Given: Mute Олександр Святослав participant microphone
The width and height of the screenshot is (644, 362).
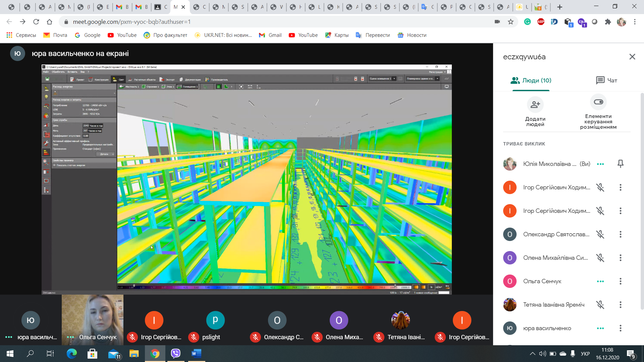Looking at the screenshot, I should pos(600,234).
